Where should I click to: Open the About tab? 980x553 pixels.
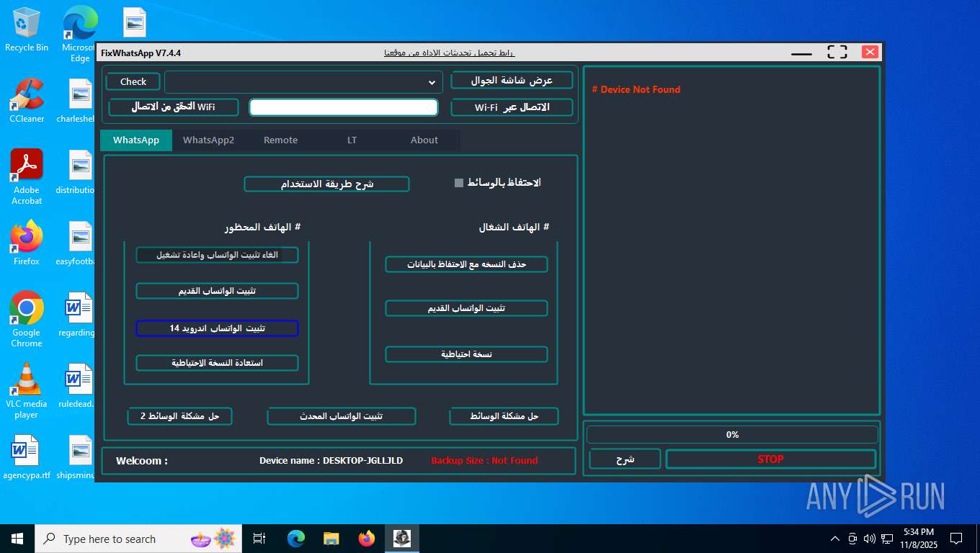point(424,140)
